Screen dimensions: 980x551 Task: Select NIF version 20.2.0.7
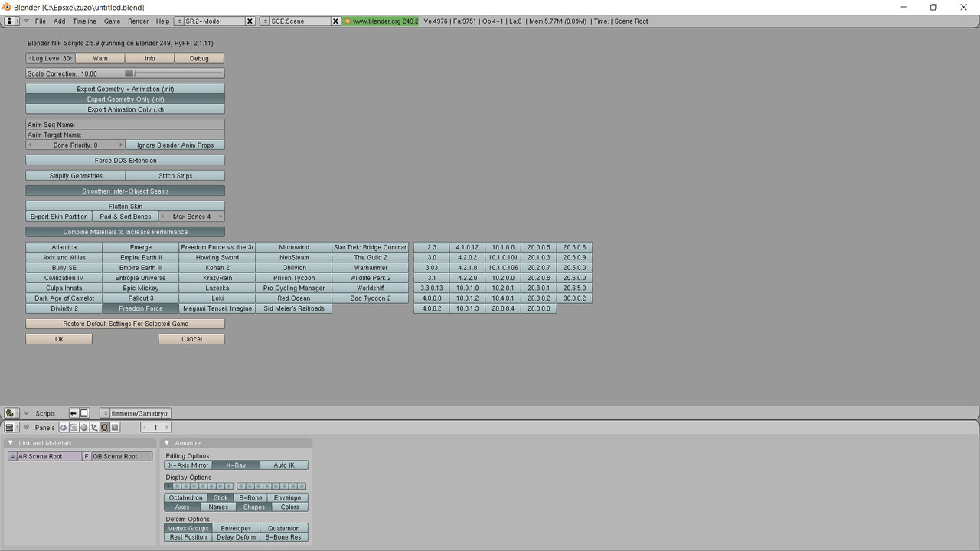539,268
